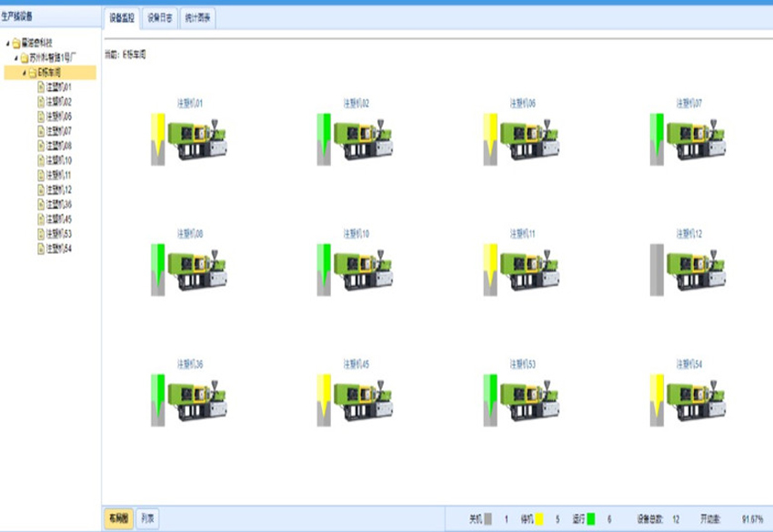Open the 注塑机54 machine icon
Image resolution: width=773 pixels, height=532 pixels.
click(696, 400)
